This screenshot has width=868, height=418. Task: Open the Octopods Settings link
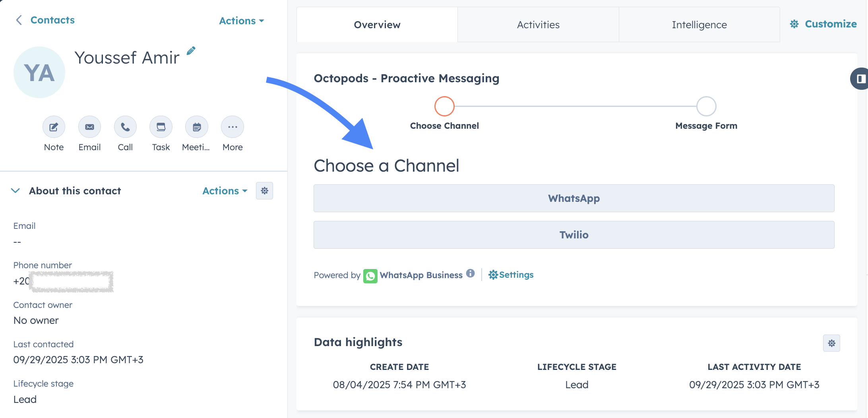511,275
